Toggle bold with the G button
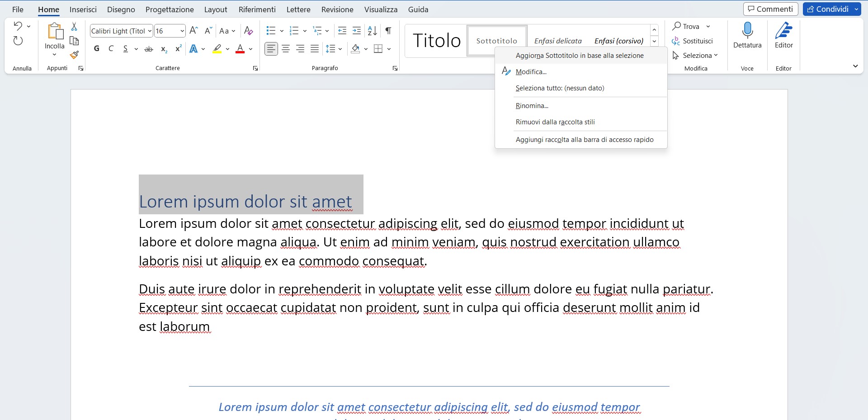The image size is (868, 420). click(96, 49)
